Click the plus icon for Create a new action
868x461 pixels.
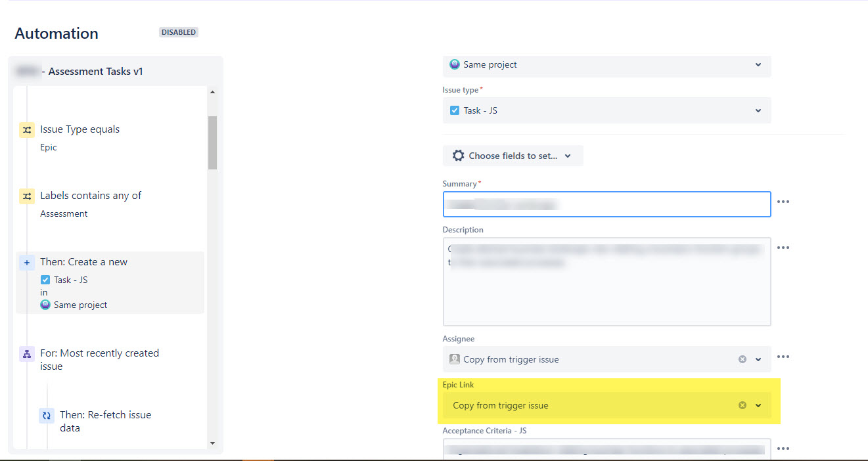coord(27,263)
